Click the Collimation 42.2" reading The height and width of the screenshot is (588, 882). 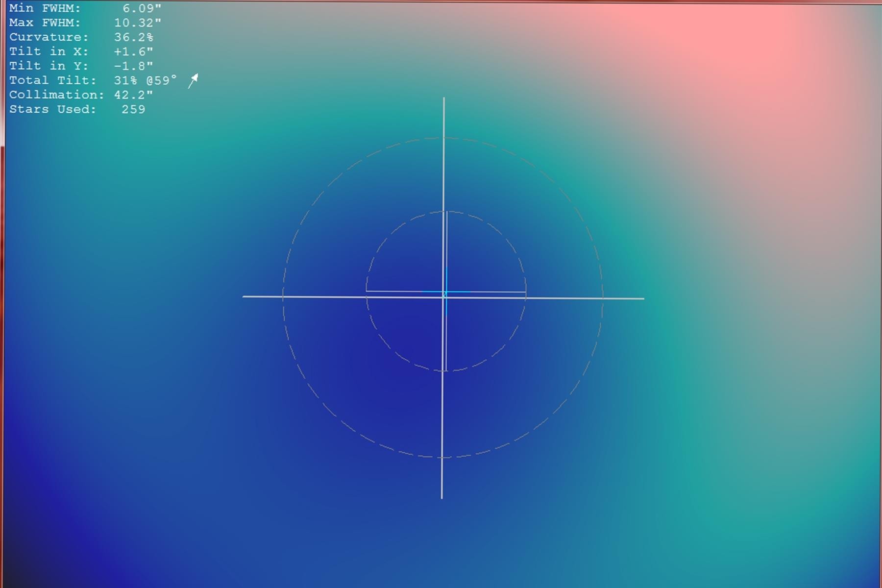133,95
